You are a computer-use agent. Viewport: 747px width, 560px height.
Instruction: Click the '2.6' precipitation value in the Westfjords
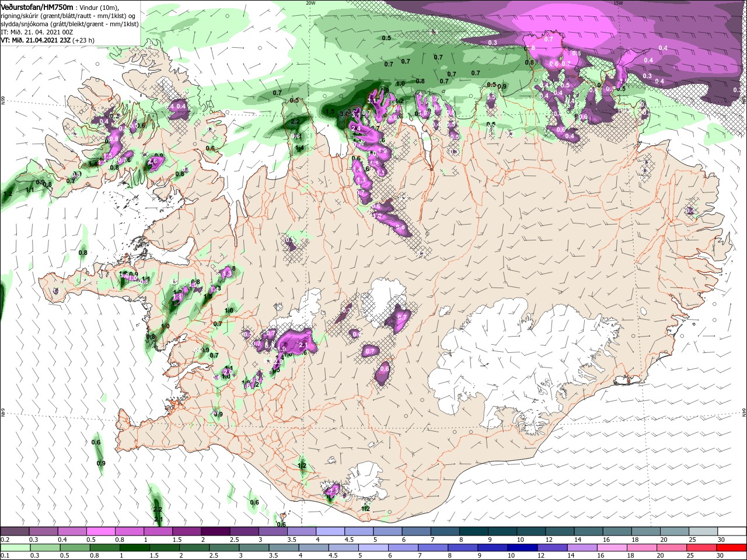[x=153, y=161]
